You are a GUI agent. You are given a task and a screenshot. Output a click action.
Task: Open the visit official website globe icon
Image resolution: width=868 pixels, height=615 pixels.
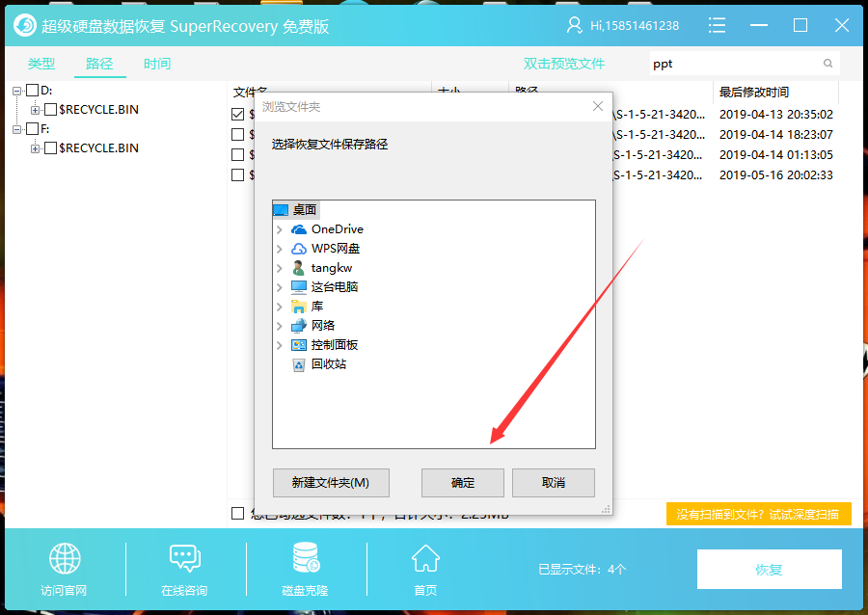(65, 558)
